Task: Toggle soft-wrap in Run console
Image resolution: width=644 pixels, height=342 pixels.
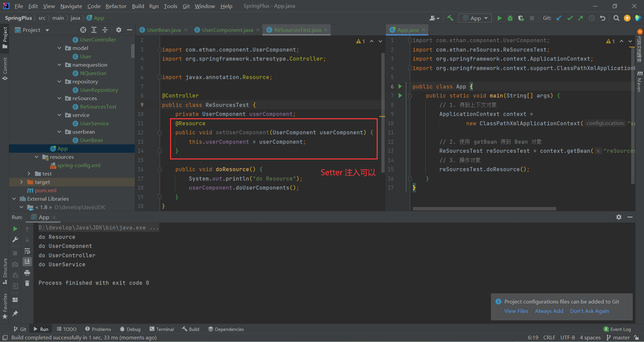Action: (x=27, y=251)
